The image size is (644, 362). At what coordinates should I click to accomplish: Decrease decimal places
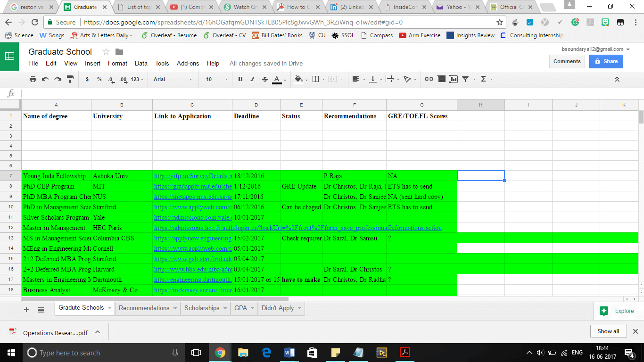(111, 79)
